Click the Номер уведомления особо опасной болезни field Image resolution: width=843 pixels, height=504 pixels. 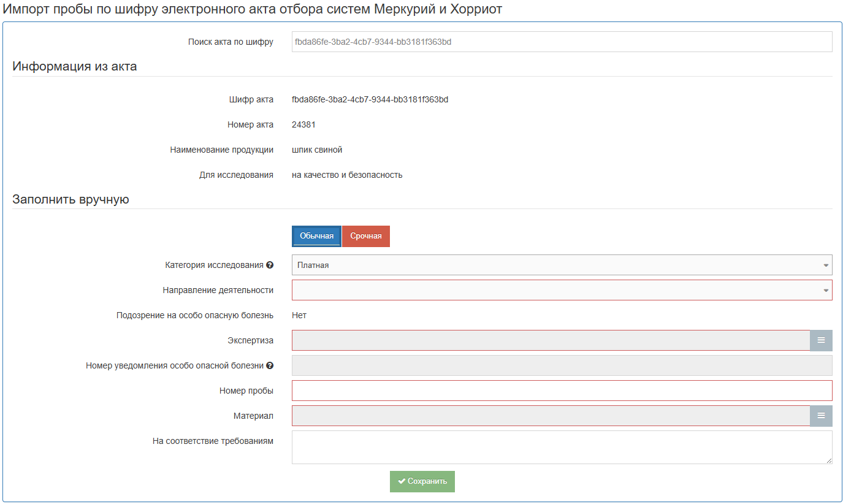click(562, 365)
